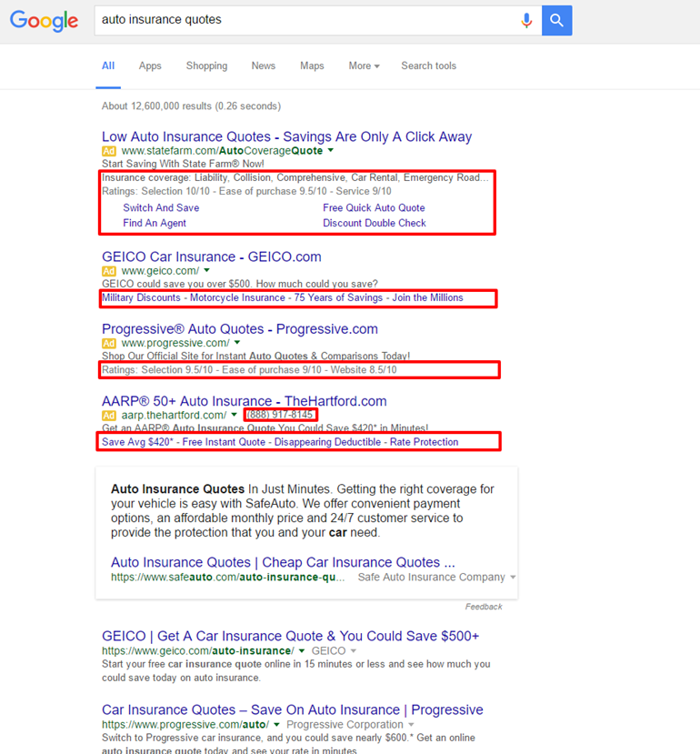Open the Shopping results tab

pos(206,65)
